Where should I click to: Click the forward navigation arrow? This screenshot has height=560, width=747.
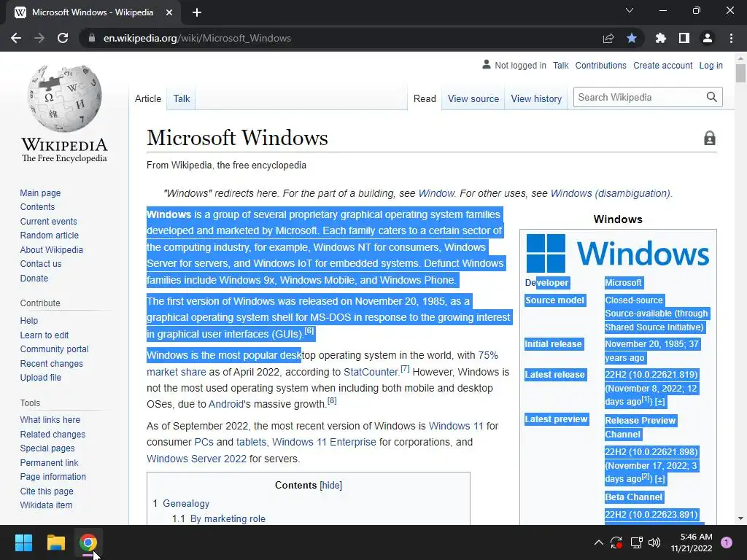pyautogui.click(x=39, y=38)
